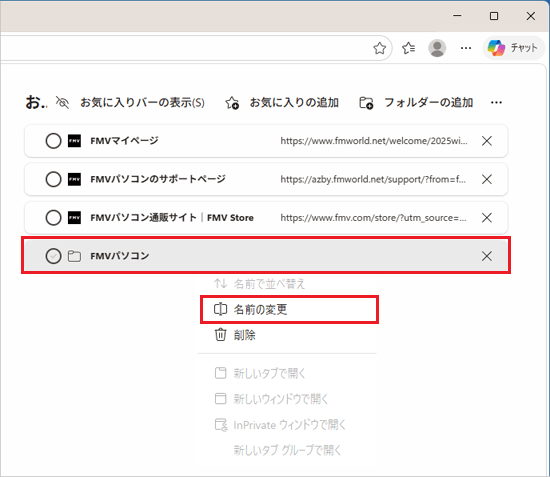Click the www.fmv.com/store URL text
550x477 pixels.
(x=374, y=218)
